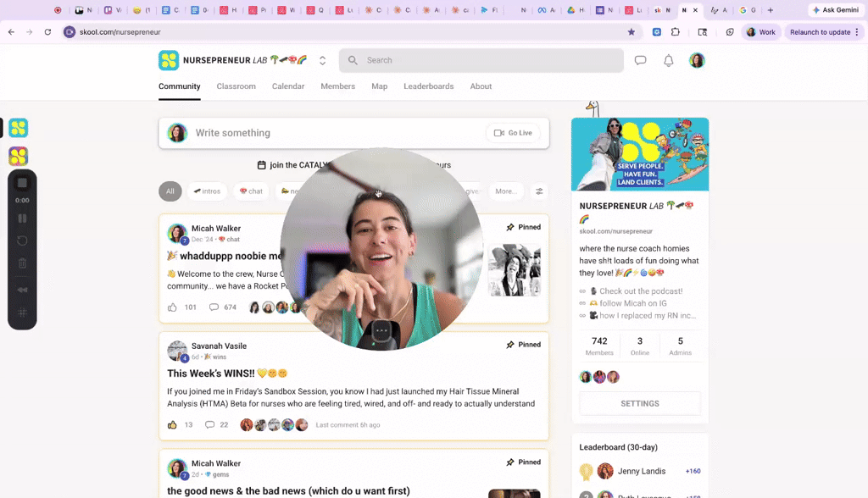This screenshot has width=868, height=498.
Task: Expand the More... categories dropdown
Action: (x=506, y=191)
